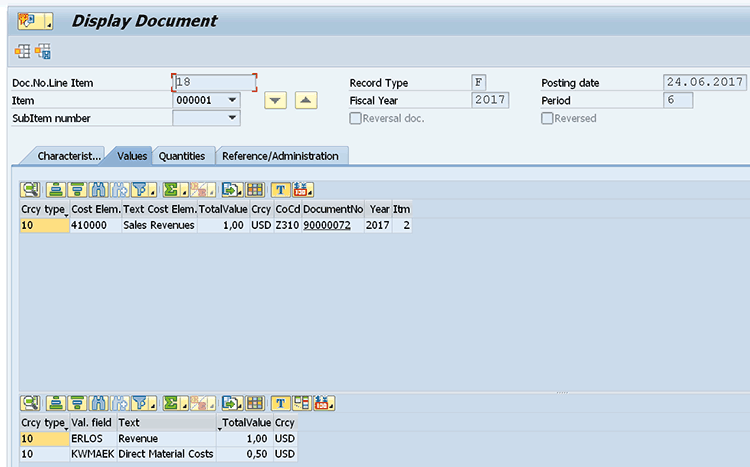The height and width of the screenshot is (467, 750).
Task: Click the first line-item icon below the title
Action: [22, 51]
